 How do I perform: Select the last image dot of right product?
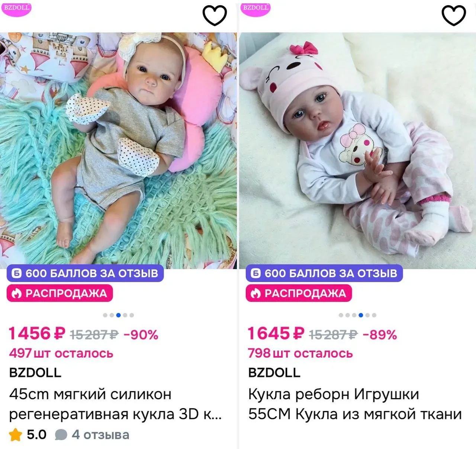tap(374, 315)
